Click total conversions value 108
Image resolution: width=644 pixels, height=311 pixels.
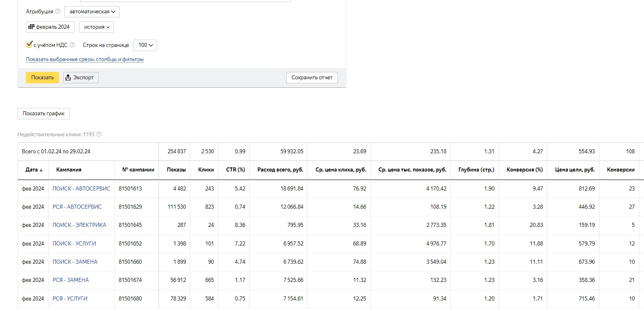pos(630,151)
